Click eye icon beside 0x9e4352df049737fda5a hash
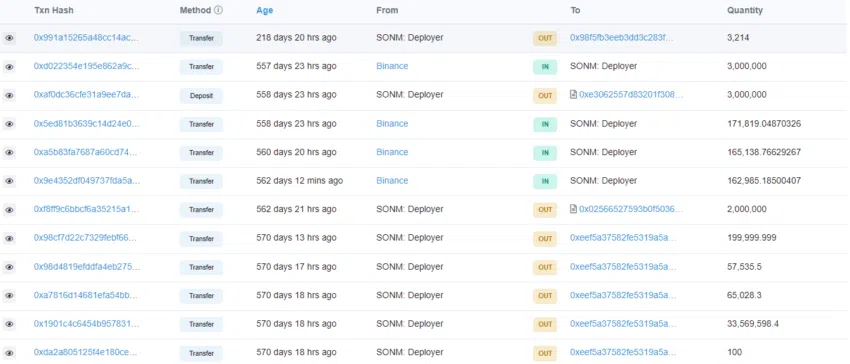Screen dimensions: 850x364 click(x=9, y=181)
